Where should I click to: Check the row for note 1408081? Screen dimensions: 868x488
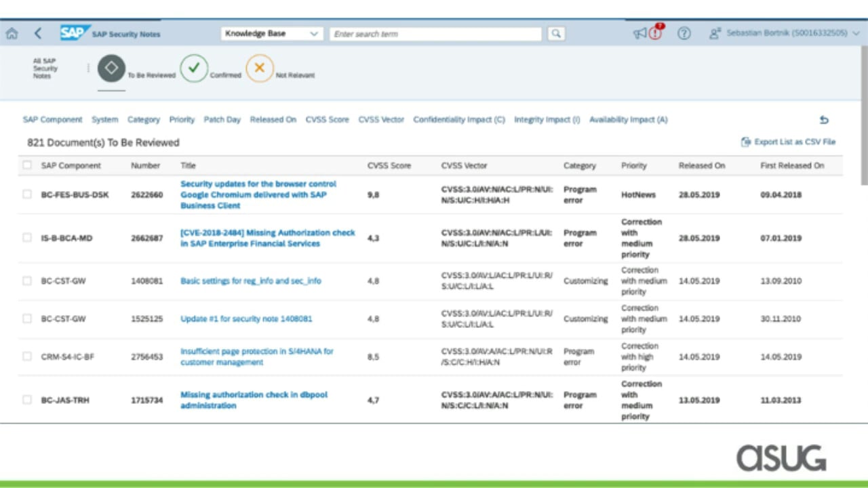coord(27,281)
